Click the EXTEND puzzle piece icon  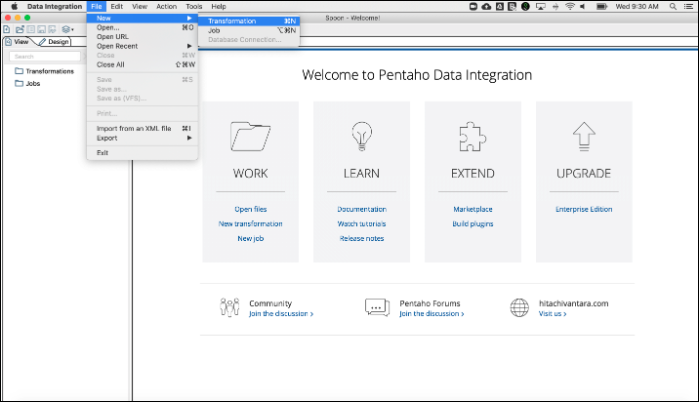pos(472,135)
